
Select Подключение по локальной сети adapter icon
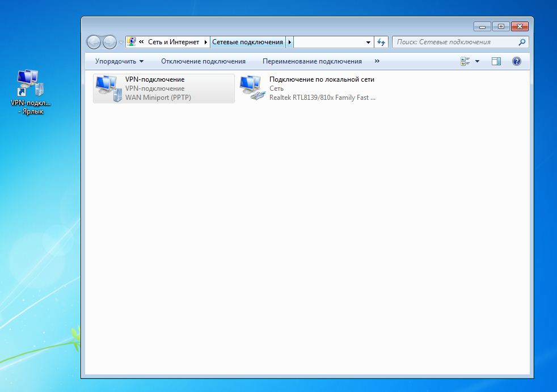[252, 88]
